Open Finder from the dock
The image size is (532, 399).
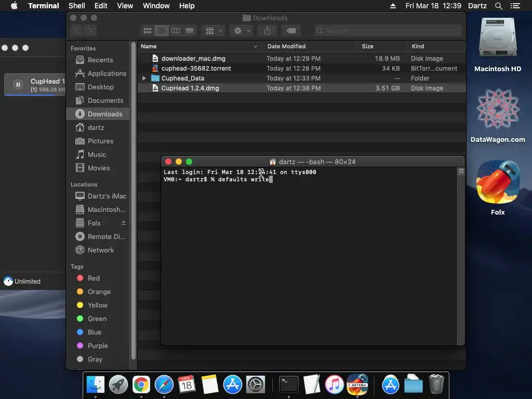(x=96, y=384)
